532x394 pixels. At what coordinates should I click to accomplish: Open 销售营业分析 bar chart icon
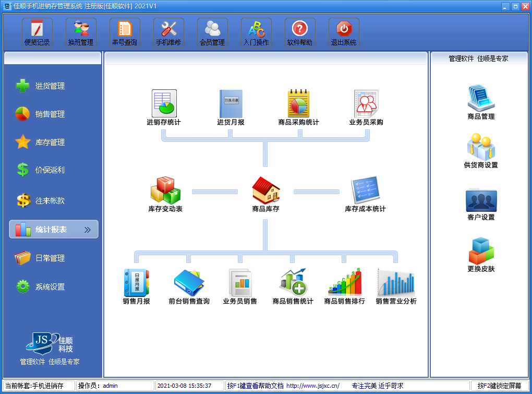(x=396, y=286)
